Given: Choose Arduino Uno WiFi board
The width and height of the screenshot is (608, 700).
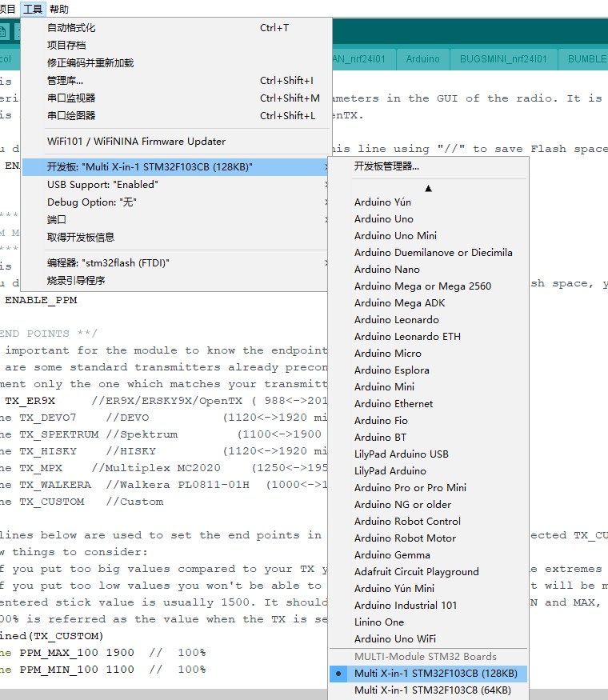Looking at the screenshot, I should [x=429, y=639].
